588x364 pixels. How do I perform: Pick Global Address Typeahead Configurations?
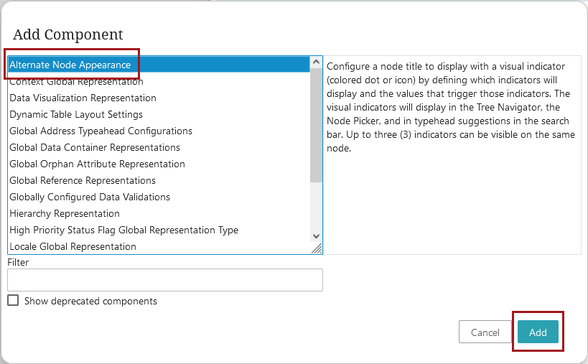(159, 131)
